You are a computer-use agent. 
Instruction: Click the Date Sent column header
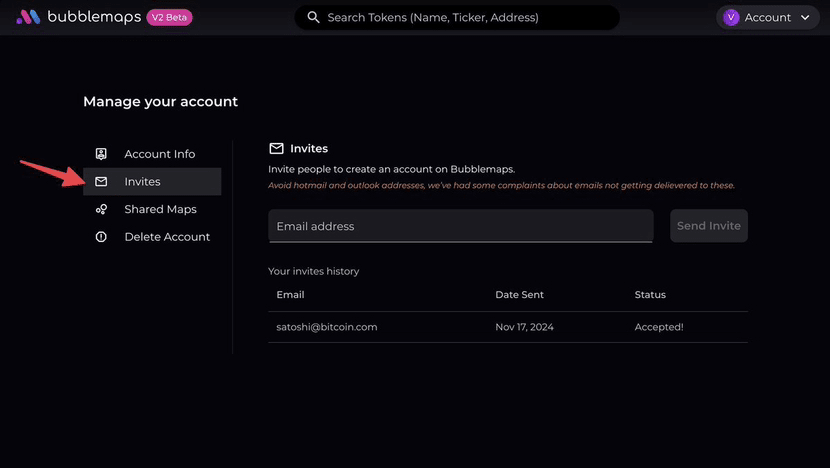click(519, 295)
